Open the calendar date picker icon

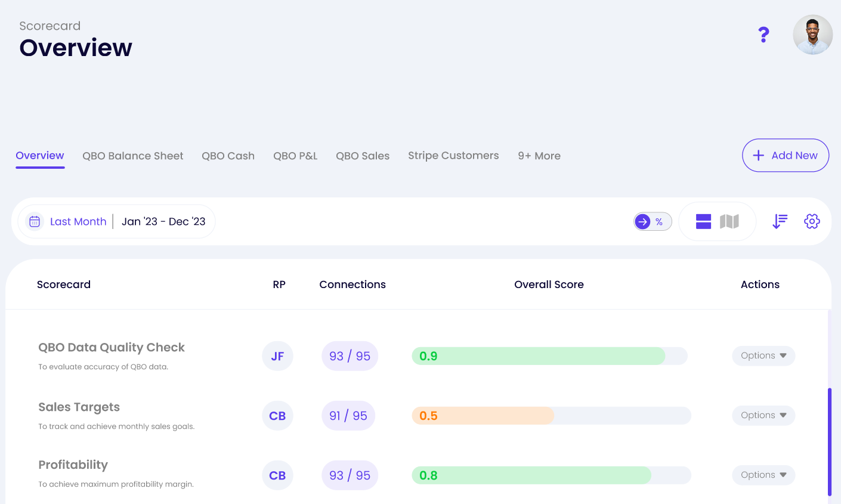[35, 221]
